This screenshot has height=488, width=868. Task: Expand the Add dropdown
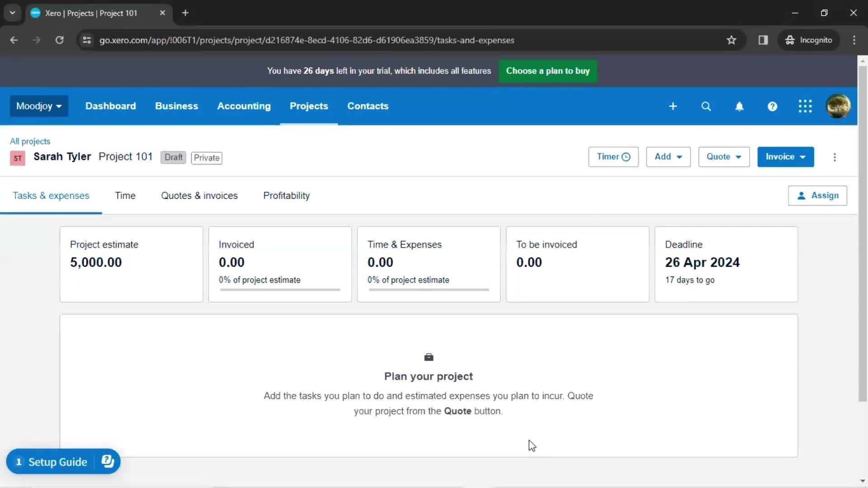point(668,157)
